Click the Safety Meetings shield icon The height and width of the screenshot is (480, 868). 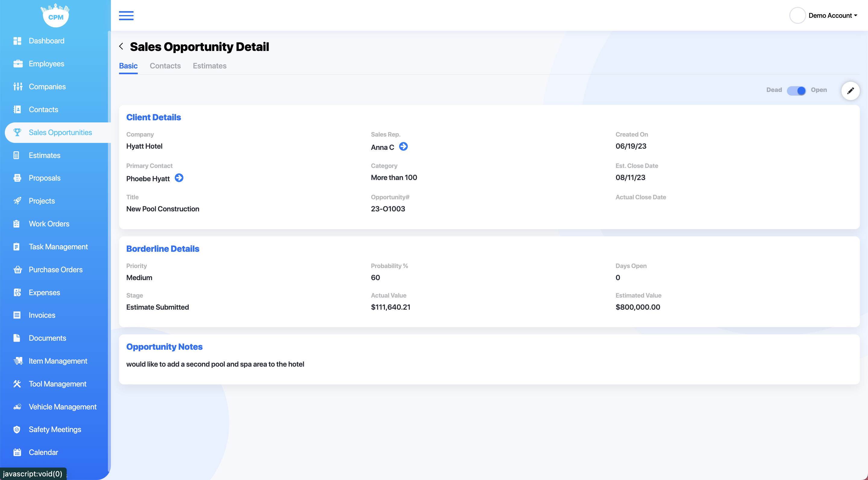tap(17, 429)
